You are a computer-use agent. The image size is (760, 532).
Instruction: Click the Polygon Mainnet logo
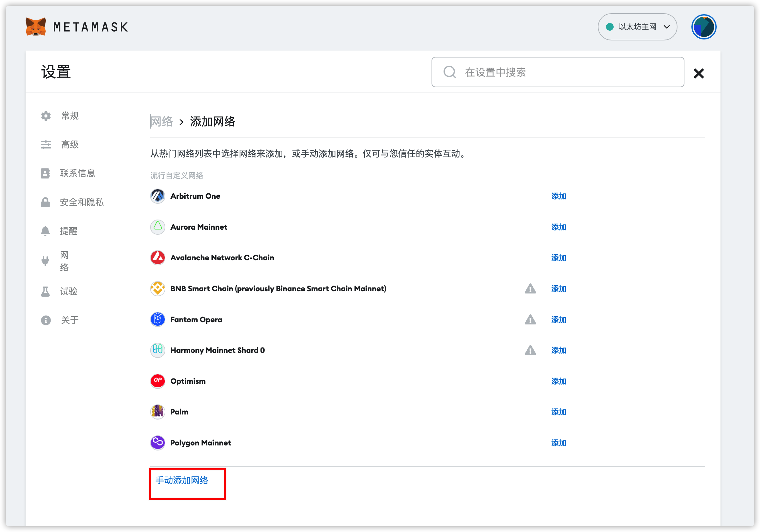click(157, 443)
